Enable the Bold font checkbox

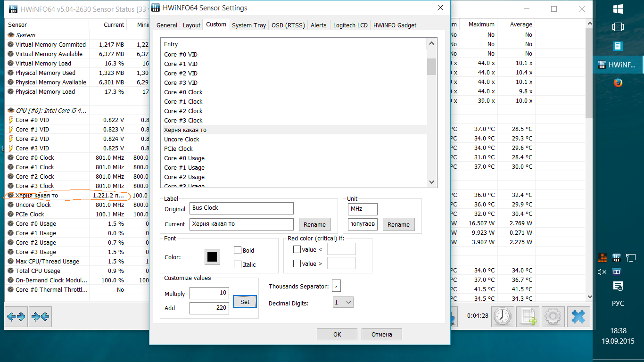click(x=238, y=250)
